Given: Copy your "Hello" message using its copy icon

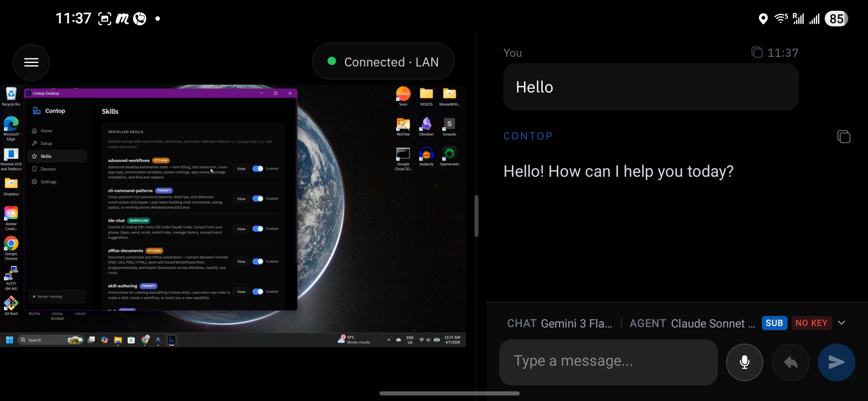Looking at the screenshot, I should click(x=757, y=52).
